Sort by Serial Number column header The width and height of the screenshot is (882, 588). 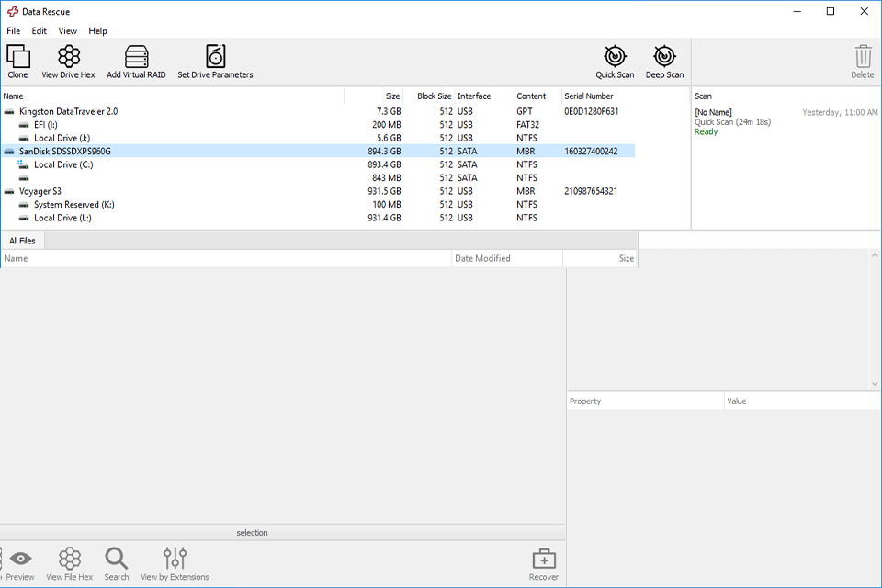tap(626, 96)
